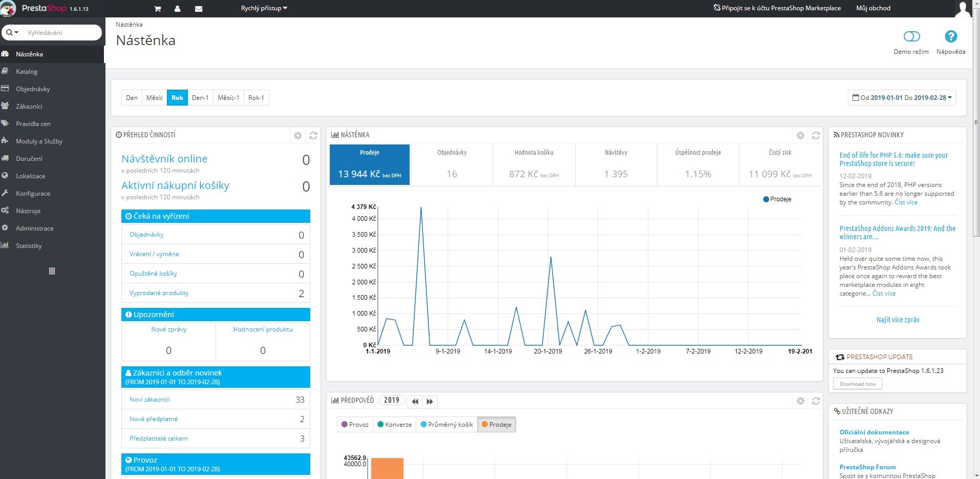
Task: Expand the Rychlý přístup dropdown
Action: (264, 8)
